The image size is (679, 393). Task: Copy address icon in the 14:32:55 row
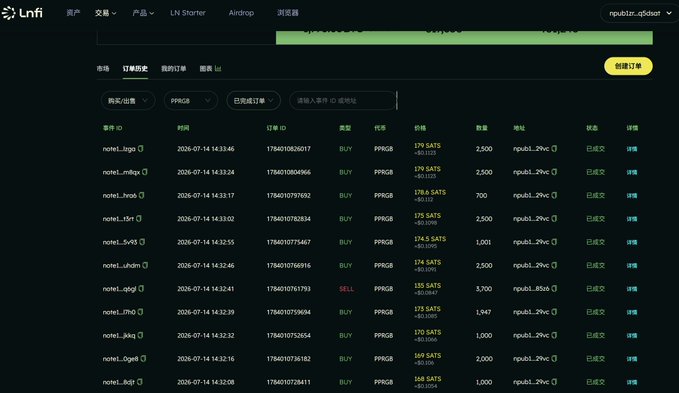[554, 242]
